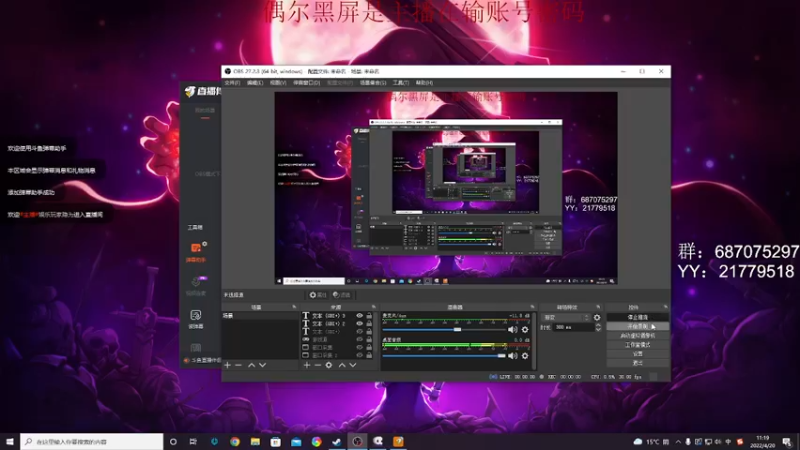Open the 帮助(H) menu in OBS
Image resolution: width=800 pixels, height=450 pixels.
[424, 83]
